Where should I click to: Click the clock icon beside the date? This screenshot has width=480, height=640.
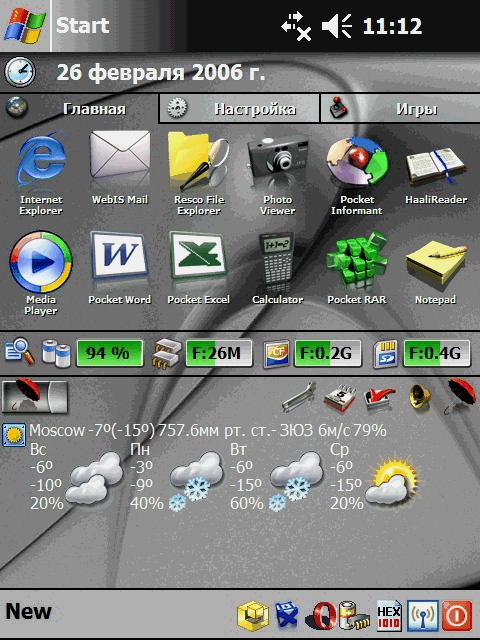20,72
